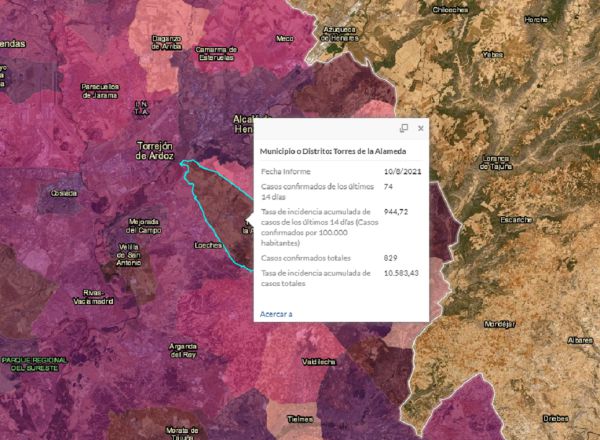
Task: Click the Morata de Tajuña label
Action: click(x=182, y=433)
